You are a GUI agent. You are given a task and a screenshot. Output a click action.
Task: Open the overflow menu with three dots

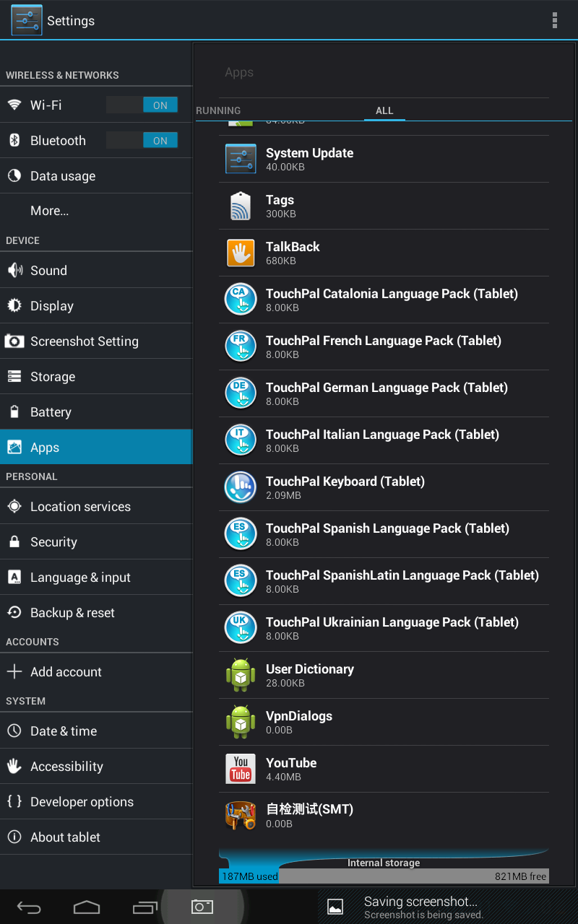point(554,20)
